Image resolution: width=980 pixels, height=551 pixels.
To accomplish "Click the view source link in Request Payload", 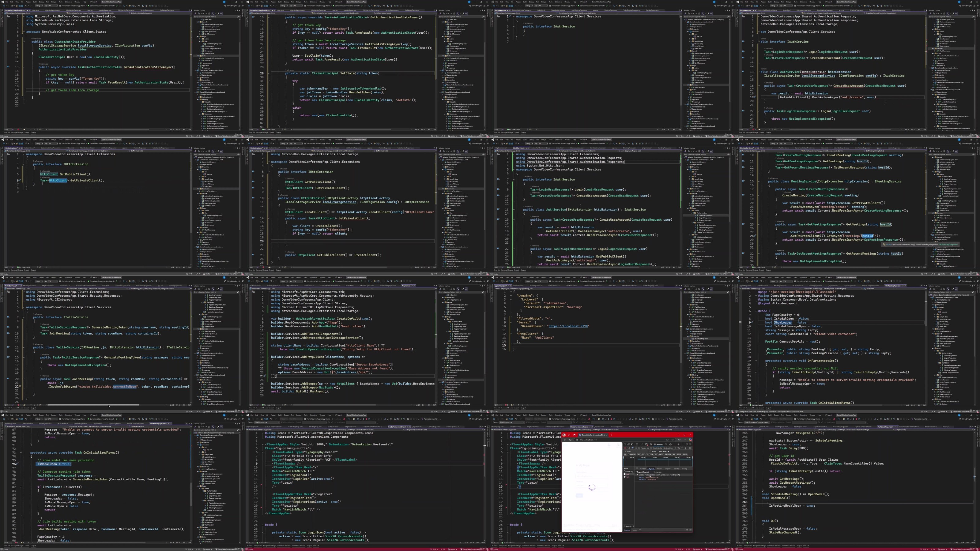I will pos(658,472).
